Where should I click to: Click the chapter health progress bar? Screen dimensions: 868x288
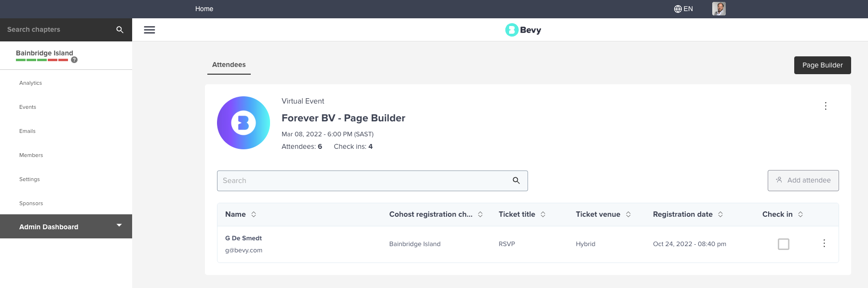(x=42, y=60)
